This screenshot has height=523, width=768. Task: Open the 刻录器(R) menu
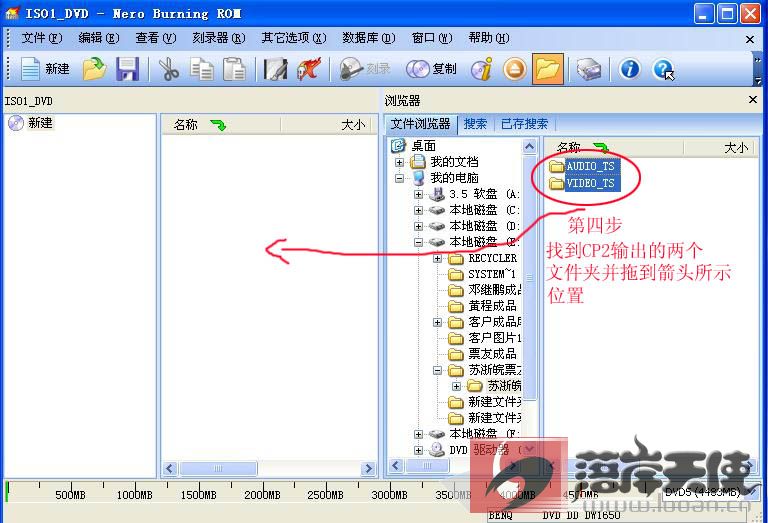[x=218, y=38]
